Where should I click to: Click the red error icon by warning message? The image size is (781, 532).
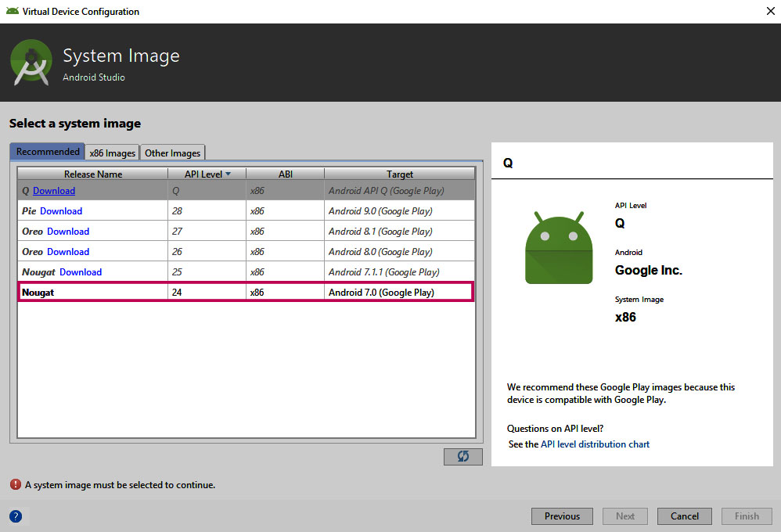[15, 484]
